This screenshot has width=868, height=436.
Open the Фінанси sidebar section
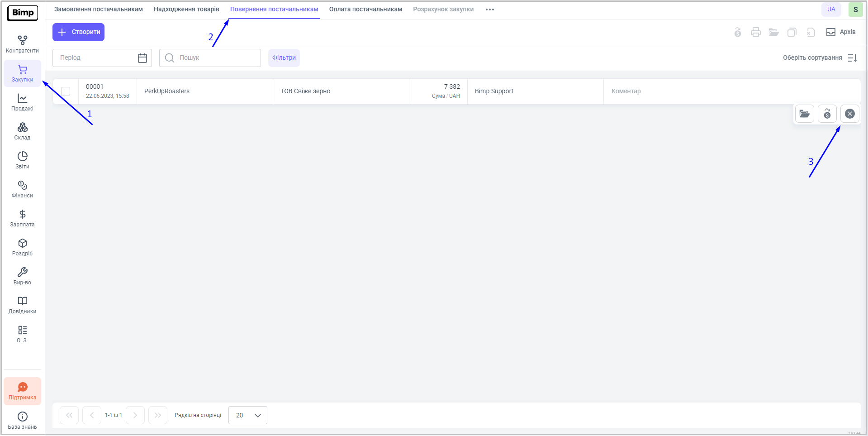[x=22, y=189]
